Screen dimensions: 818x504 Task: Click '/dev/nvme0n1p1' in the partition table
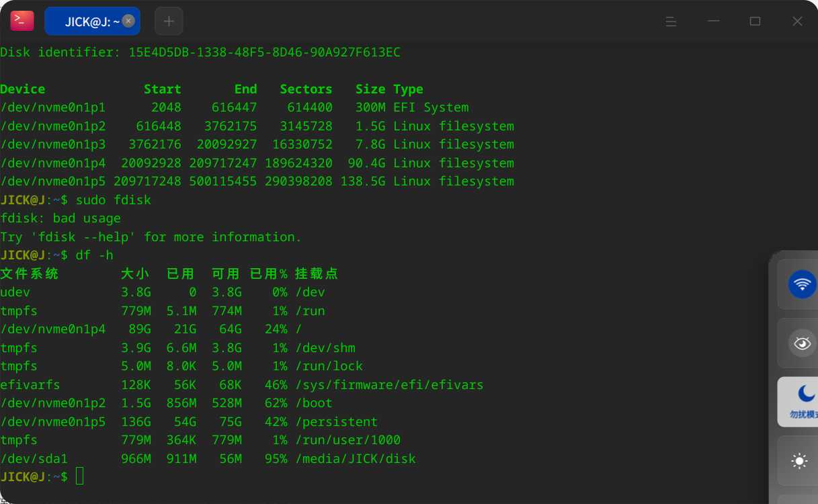53,108
